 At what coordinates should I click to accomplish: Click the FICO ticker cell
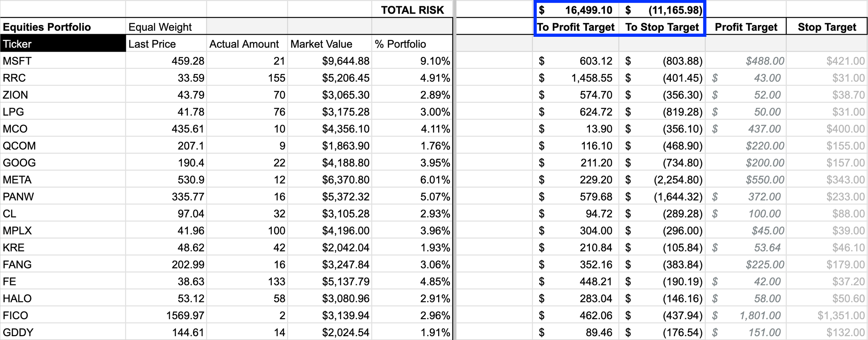tap(63, 315)
